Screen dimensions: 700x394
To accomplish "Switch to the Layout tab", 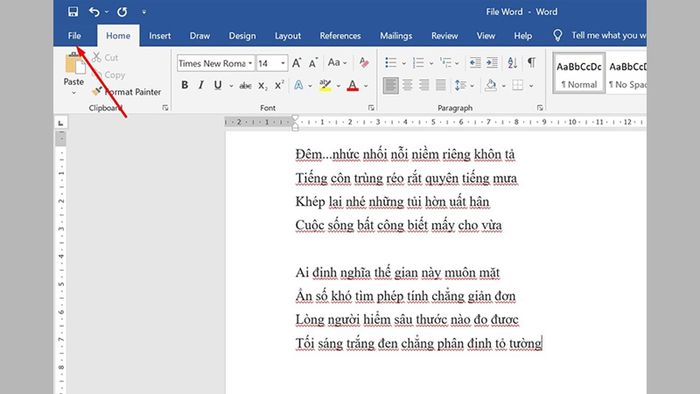I will coord(288,36).
